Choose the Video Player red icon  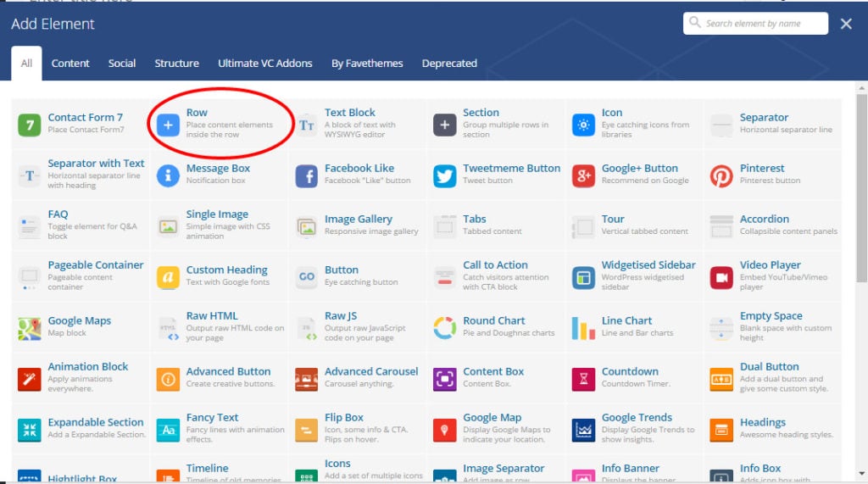722,277
